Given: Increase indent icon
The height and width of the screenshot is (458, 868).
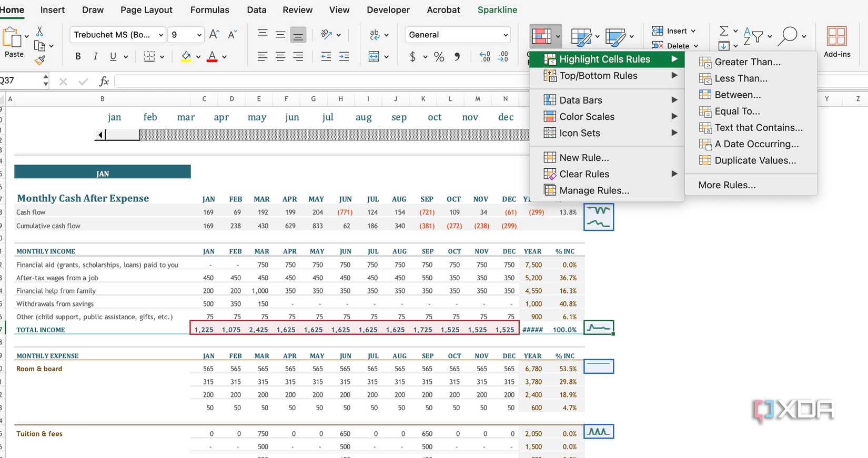Looking at the screenshot, I should (344, 57).
